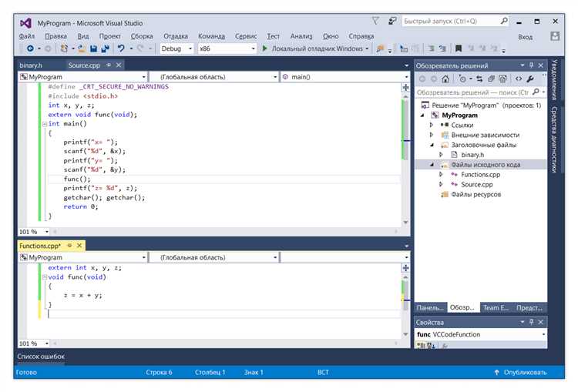Open the x86 platform dropdown

[x=227, y=49]
